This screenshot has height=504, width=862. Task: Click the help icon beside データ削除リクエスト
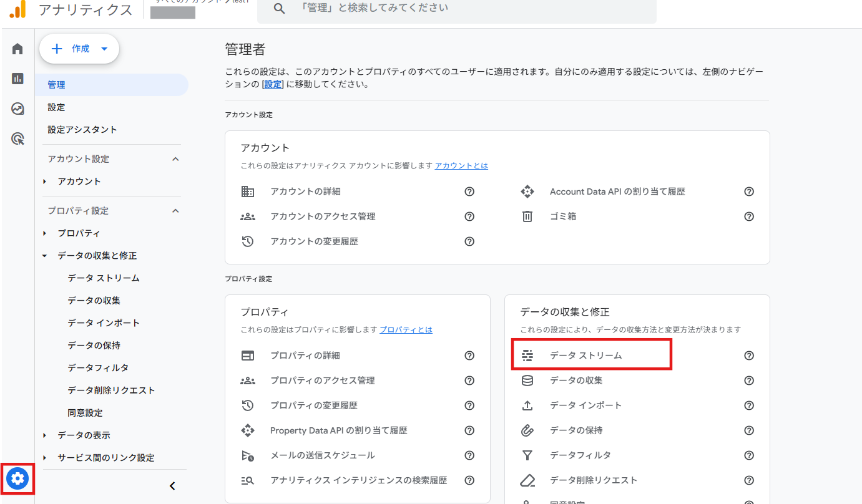coord(749,480)
